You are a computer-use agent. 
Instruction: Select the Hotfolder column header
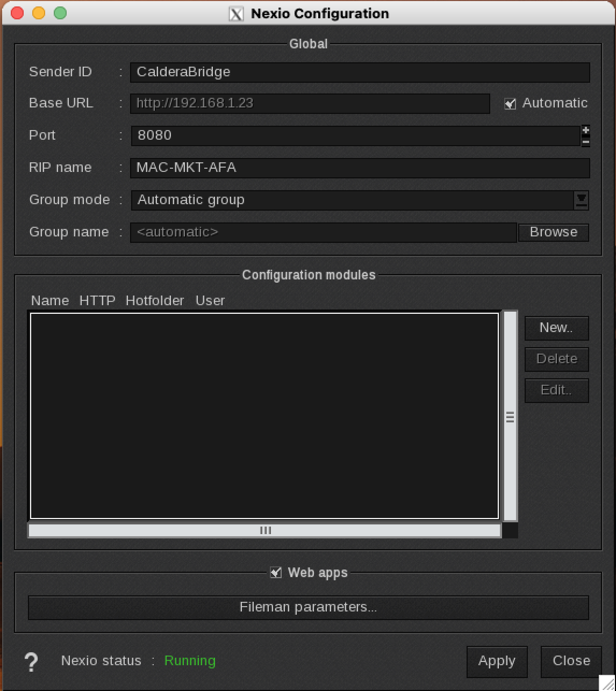pyautogui.click(x=155, y=301)
